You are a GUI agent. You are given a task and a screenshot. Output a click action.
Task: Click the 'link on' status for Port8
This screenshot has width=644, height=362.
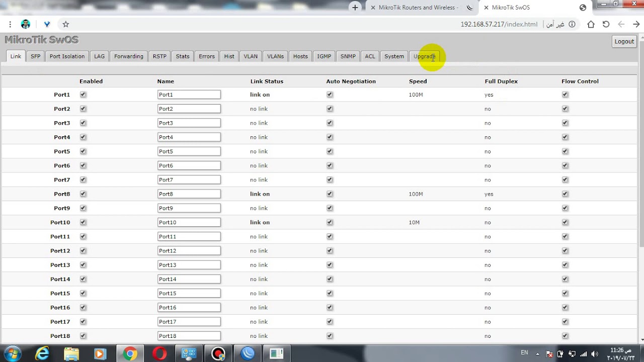click(260, 194)
